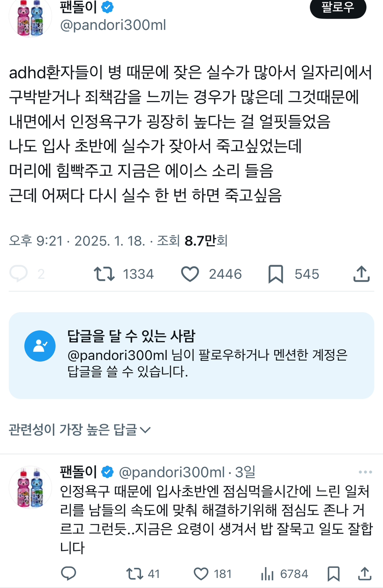The width and height of the screenshot is (383, 588).
Task: Open the share menu on the main tweet
Action: pyautogui.click(x=362, y=274)
